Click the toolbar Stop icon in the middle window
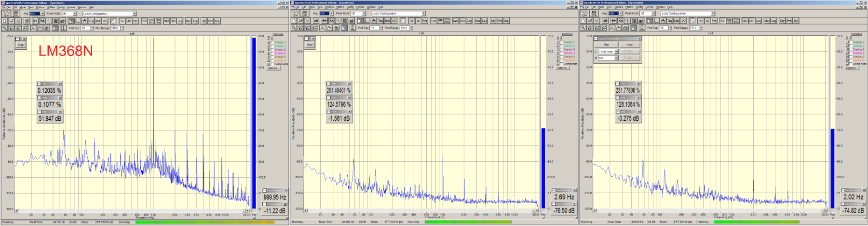Image resolution: width=868 pixels, height=226 pixels. pos(305,14)
